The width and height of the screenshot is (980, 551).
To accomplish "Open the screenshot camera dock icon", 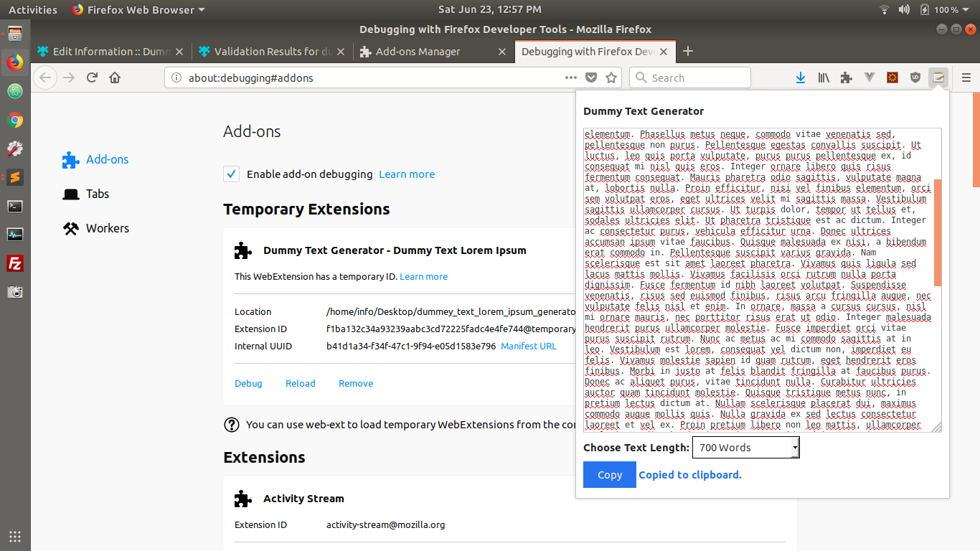I will click(15, 292).
